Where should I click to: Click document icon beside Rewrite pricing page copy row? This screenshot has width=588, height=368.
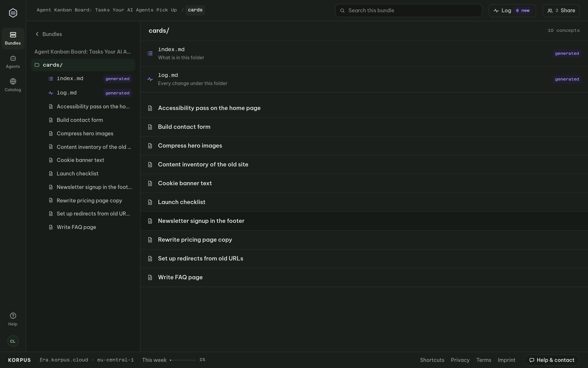150,240
